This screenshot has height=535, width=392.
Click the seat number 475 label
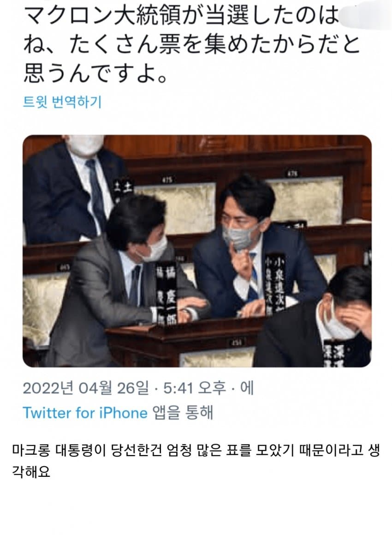click(x=167, y=179)
